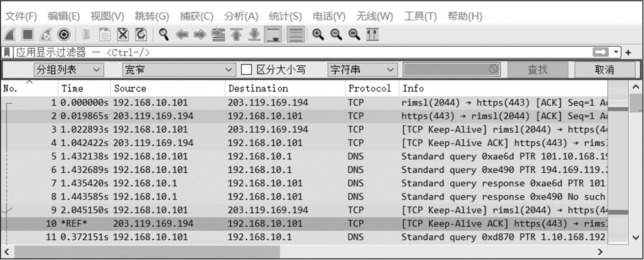644x260 pixels.
Task: Expand display filter history dropdown
Action: click(616, 52)
